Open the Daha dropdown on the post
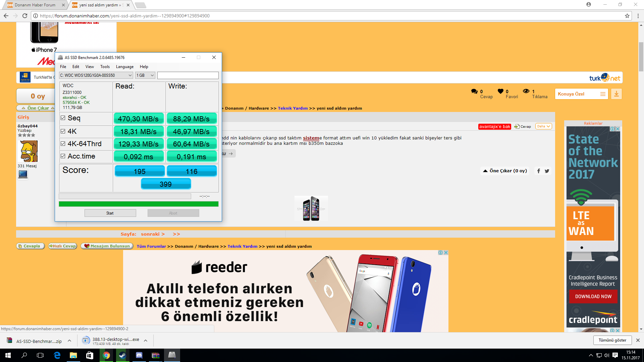This screenshot has height=362, width=644. [x=543, y=126]
